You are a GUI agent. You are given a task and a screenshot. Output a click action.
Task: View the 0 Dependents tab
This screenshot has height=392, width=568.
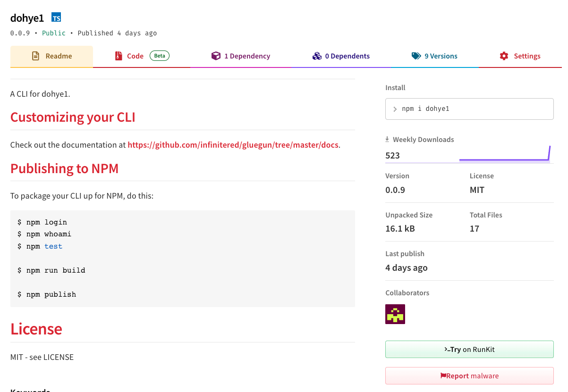(341, 56)
